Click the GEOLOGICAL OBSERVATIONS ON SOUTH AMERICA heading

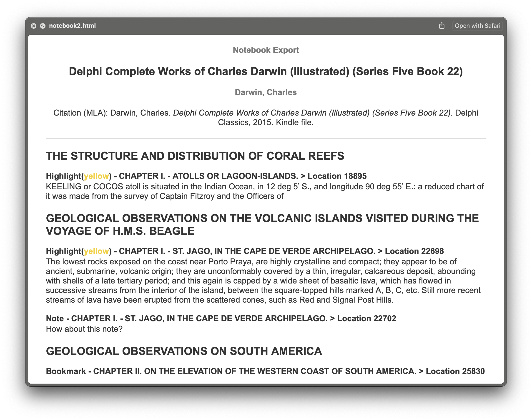click(184, 351)
